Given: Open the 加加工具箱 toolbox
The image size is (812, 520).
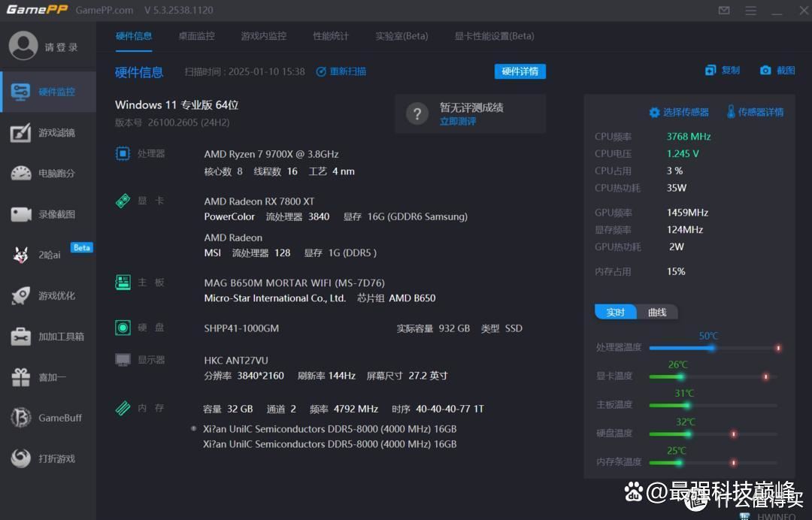Looking at the screenshot, I should (48, 337).
